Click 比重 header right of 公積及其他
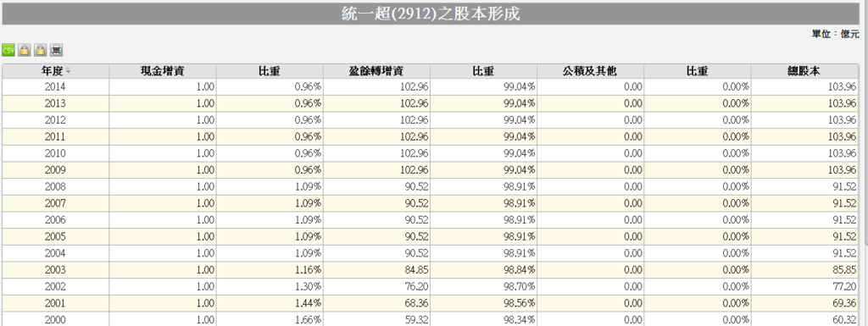868x326 pixels. pyautogui.click(x=698, y=71)
